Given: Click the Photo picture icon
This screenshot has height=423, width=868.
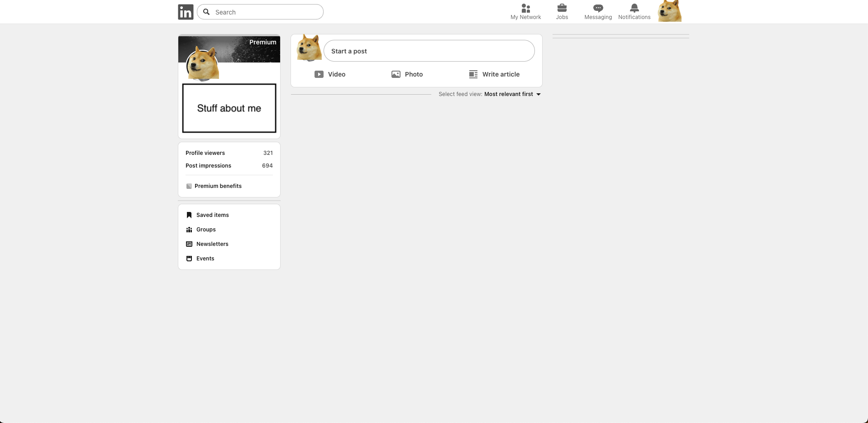Looking at the screenshot, I should pyautogui.click(x=396, y=74).
